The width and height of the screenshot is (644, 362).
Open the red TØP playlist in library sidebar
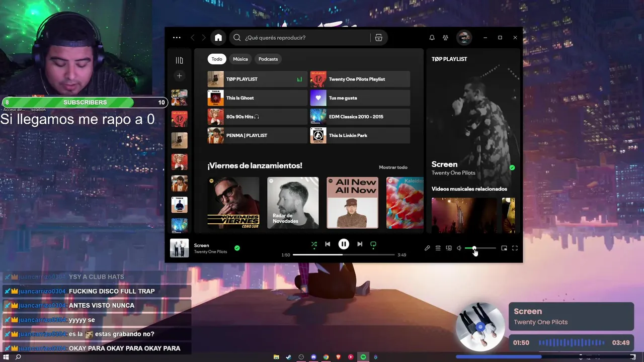click(x=179, y=119)
